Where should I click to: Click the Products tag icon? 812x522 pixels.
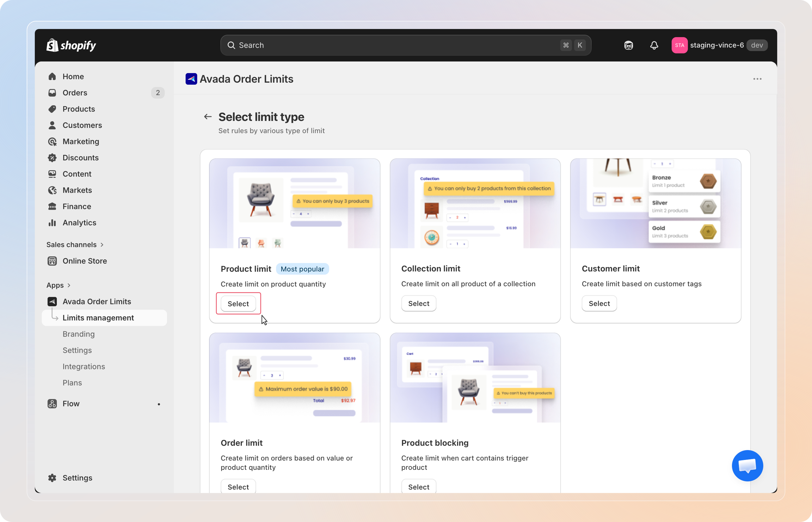pos(52,109)
